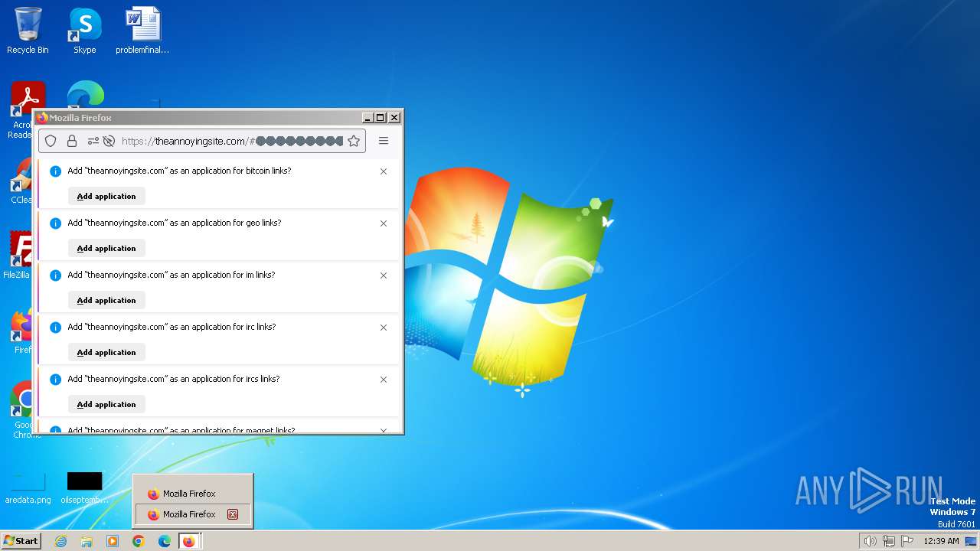Open the site security padlock info
This screenshot has width=980, height=551.
[72, 141]
